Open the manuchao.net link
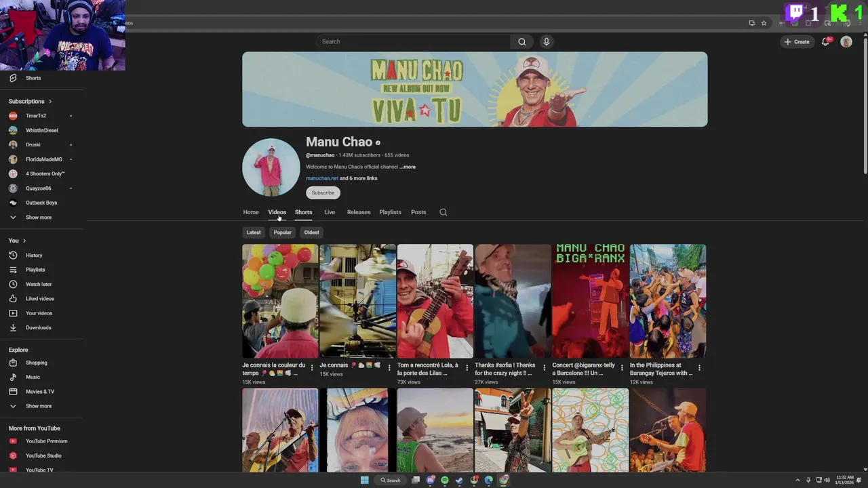This screenshot has width=868, height=488. [322, 178]
